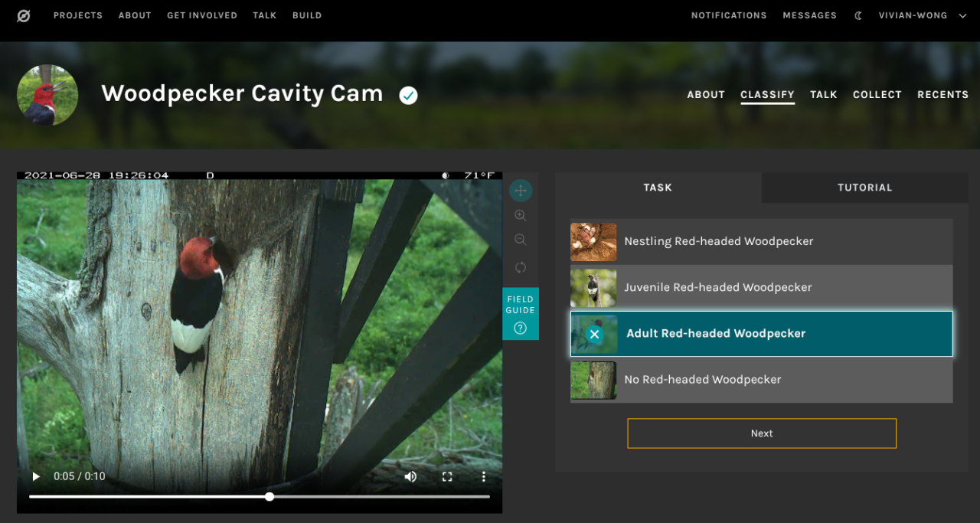Open project About page
This screenshot has width=980, height=523.
coord(706,95)
